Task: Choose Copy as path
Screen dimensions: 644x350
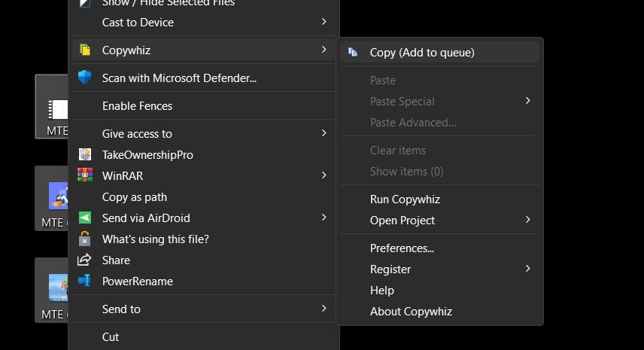Action: point(135,197)
